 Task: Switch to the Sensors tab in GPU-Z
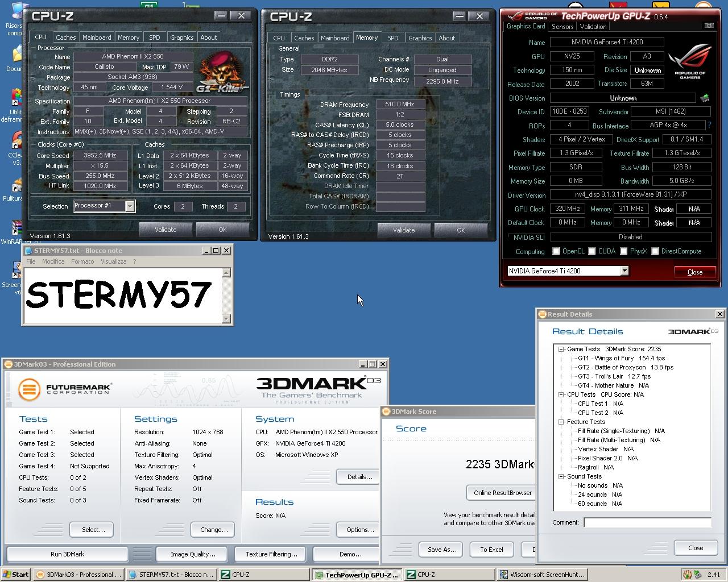coord(562,27)
